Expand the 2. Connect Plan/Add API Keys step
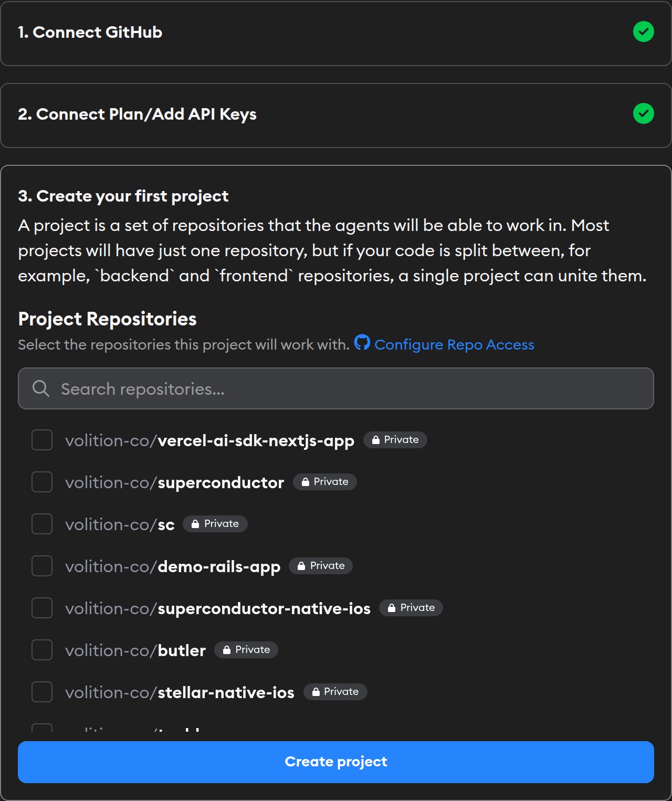The height and width of the screenshot is (801, 672). [x=336, y=115]
